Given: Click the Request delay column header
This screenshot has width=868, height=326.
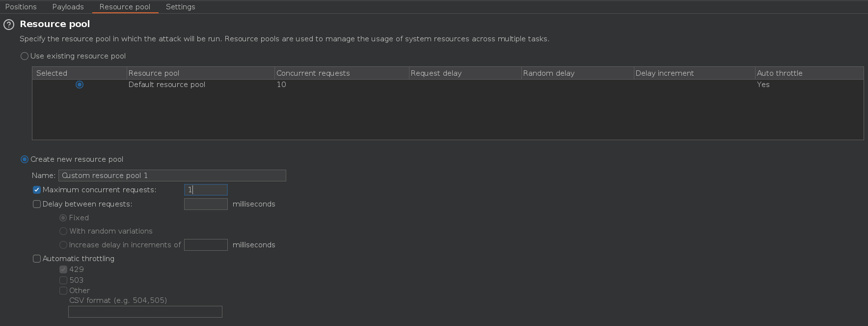Looking at the screenshot, I should pyautogui.click(x=436, y=73).
